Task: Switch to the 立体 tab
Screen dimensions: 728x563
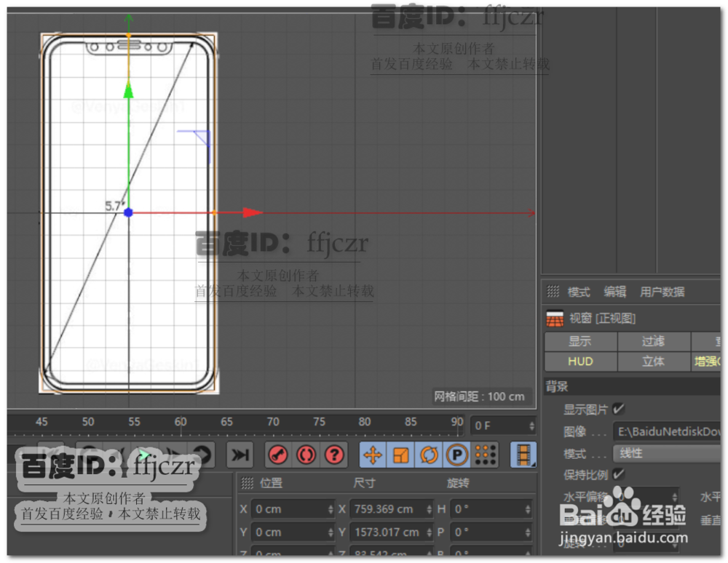Action: point(653,362)
